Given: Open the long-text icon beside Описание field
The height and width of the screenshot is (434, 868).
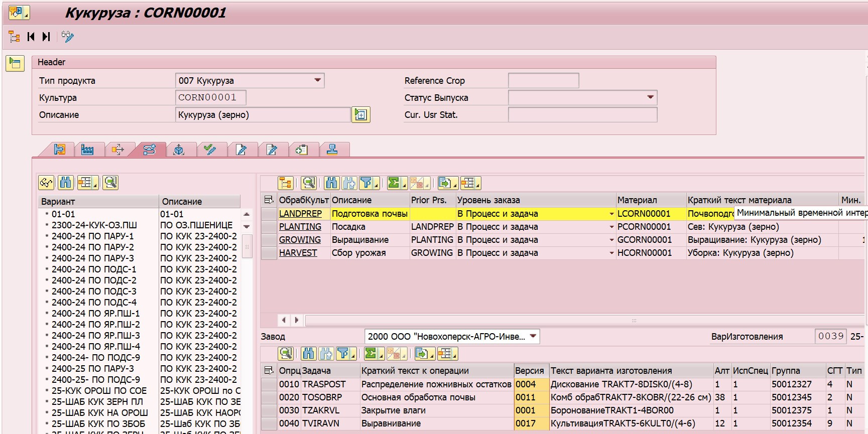Looking at the screenshot, I should pyautogui.click(x=361, y=115).
